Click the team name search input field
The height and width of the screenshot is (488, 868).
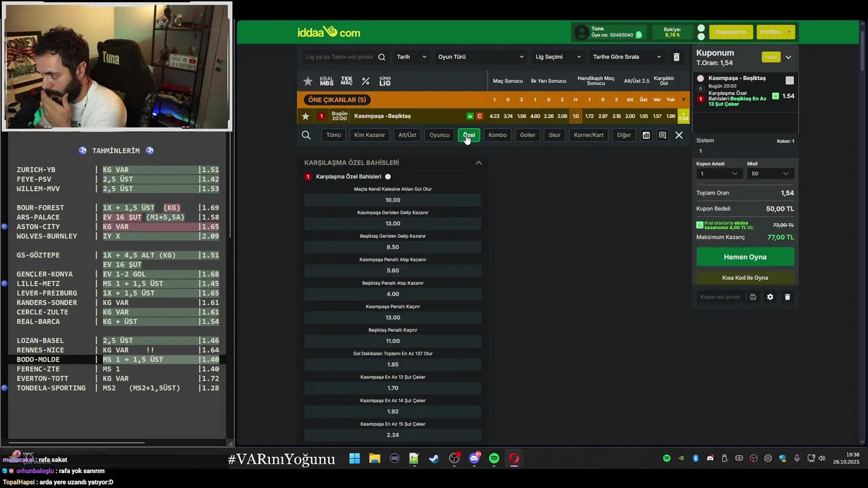coord(340,57)
